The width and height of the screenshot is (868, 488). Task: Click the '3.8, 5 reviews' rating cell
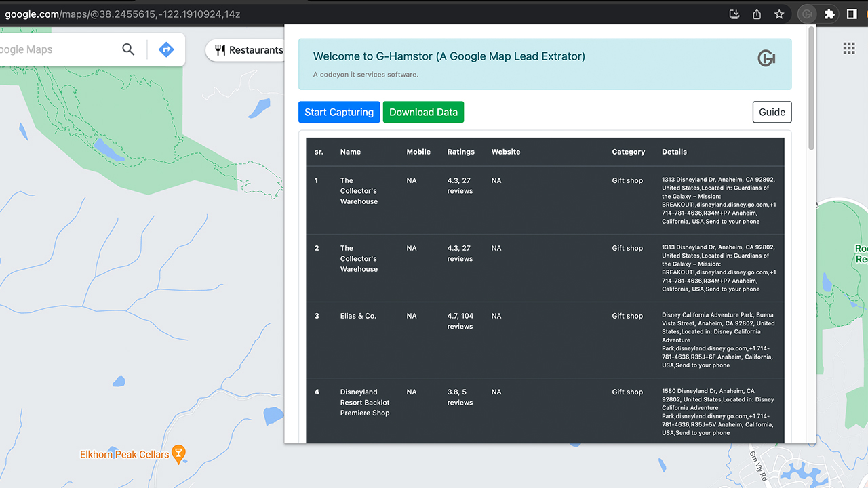click(x=460, y=397)
